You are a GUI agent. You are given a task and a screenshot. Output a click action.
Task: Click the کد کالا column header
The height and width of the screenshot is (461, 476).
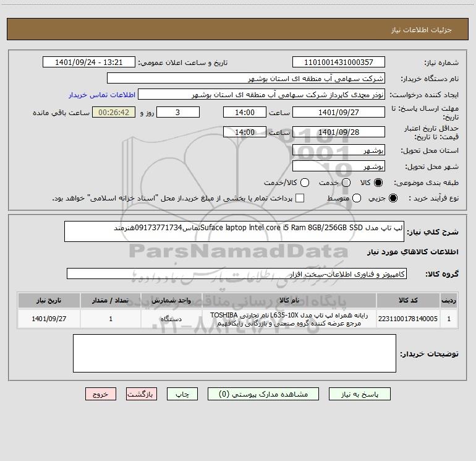tap(408, 300)
